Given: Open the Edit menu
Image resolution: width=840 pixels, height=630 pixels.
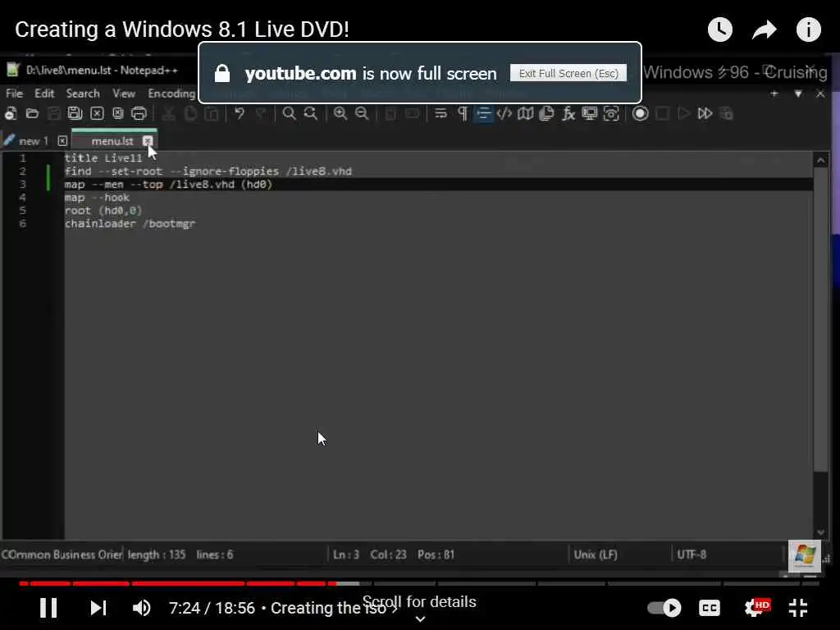Looking at the screenshot, I should click(44, 94).
